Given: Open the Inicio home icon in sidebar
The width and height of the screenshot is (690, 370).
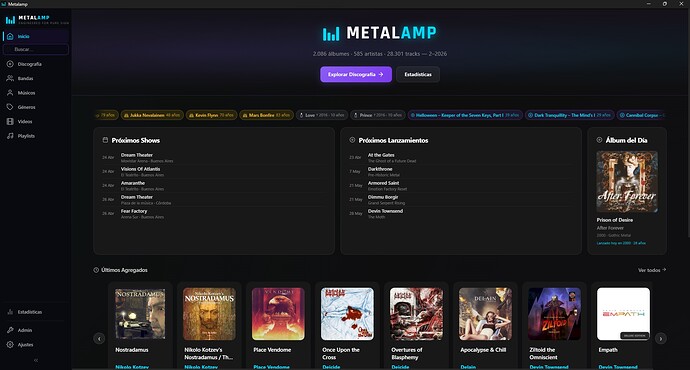Looking at the screenshot, I should [10, 37].
